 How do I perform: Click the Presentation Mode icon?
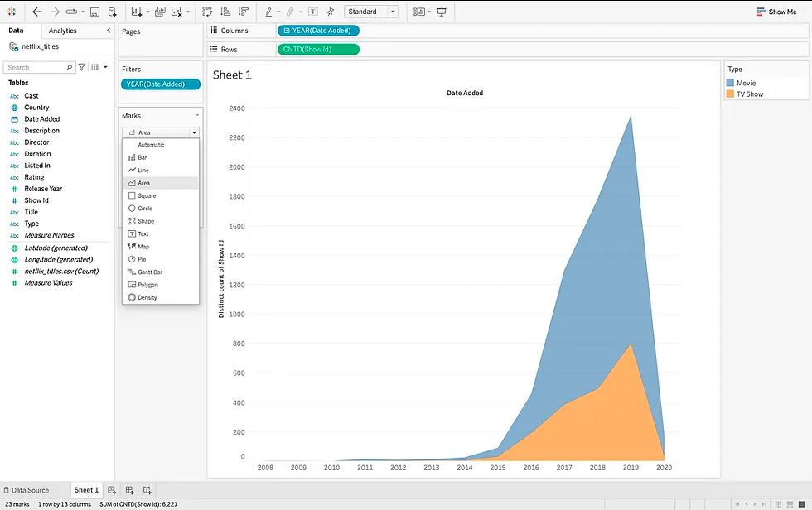(x=442, y=12)
